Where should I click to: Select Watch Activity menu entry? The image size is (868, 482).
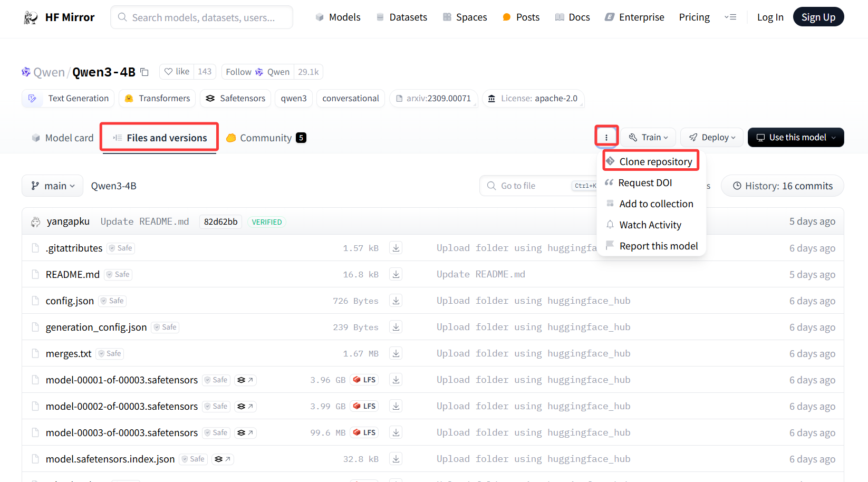(643, 225)
